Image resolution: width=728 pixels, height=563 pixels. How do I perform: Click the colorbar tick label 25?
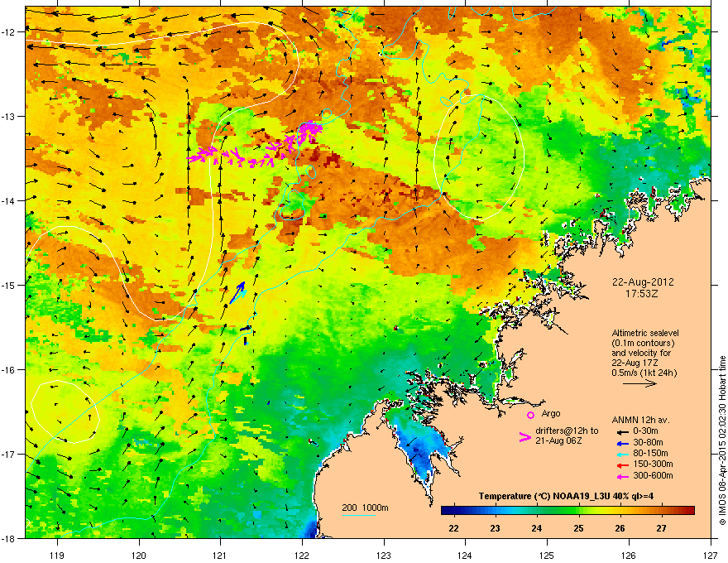pyautogui.click(x=578, y=528)
